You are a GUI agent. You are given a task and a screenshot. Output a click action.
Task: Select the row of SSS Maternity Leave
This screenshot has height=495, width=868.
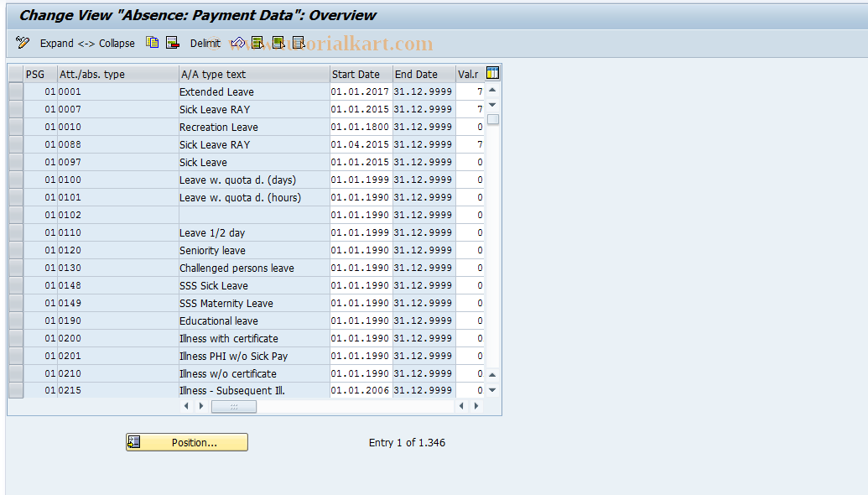pos(16,304)
